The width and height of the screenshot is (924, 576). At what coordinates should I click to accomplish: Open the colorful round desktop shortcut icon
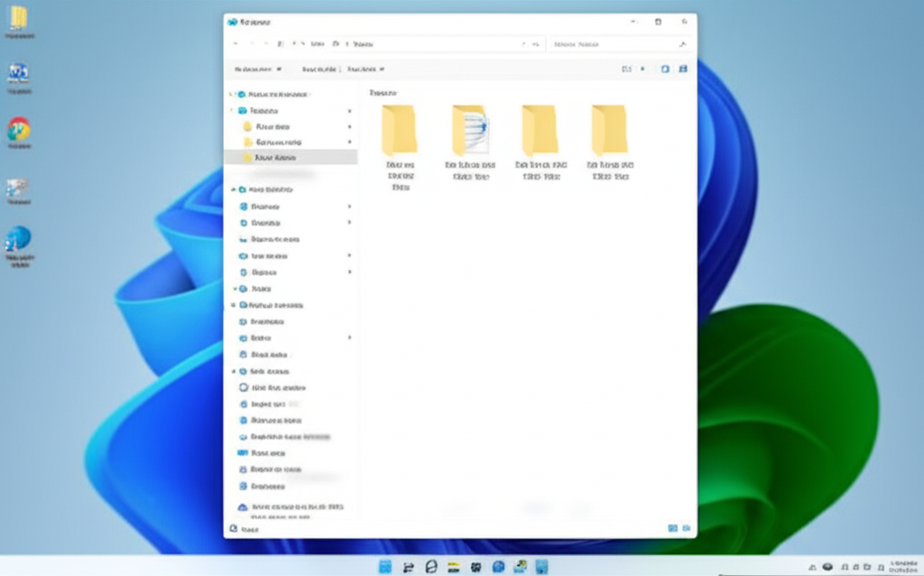tap(18, 130)
